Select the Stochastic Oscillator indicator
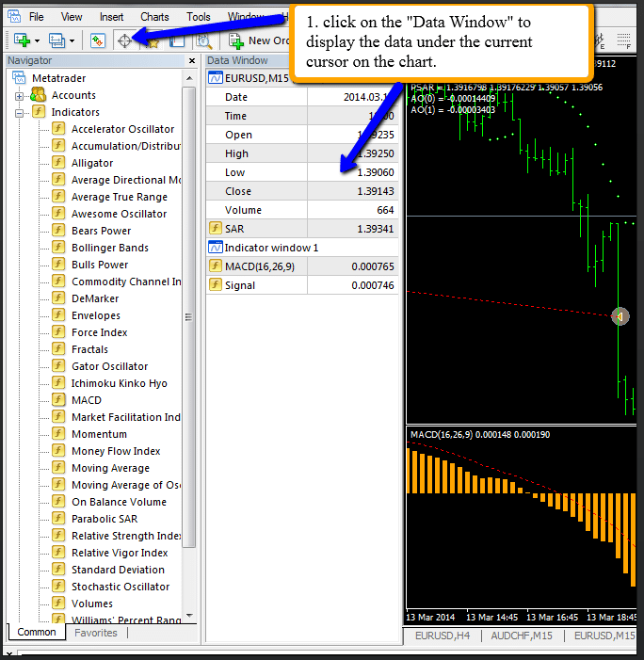The image size is (644, 660). point(121,587)
